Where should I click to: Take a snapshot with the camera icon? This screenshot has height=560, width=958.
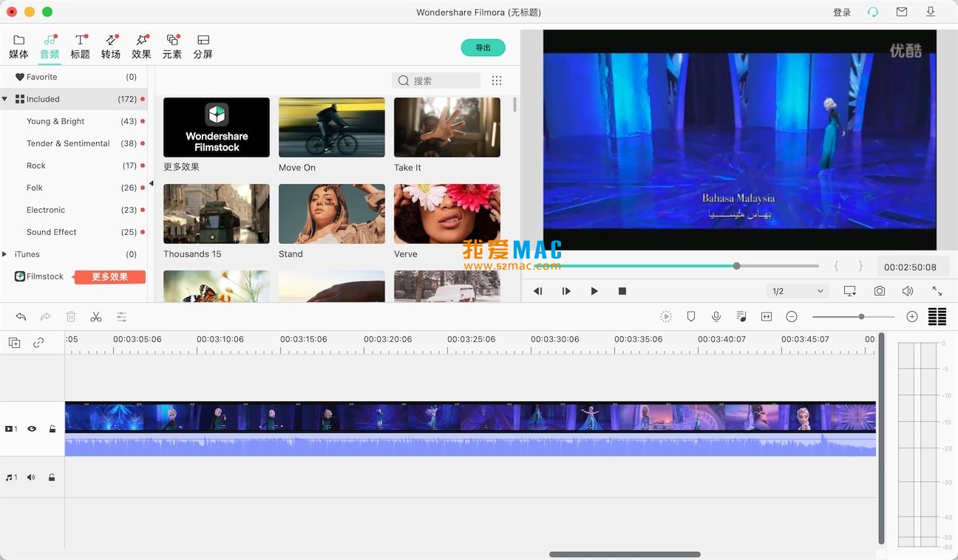(x=879, y=291)
